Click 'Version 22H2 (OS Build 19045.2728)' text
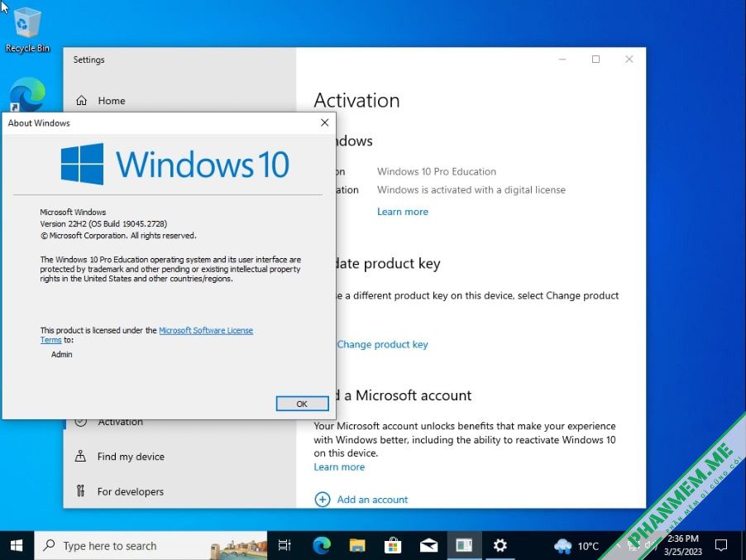Screen dimensions: 746x560 click(103, 223)
